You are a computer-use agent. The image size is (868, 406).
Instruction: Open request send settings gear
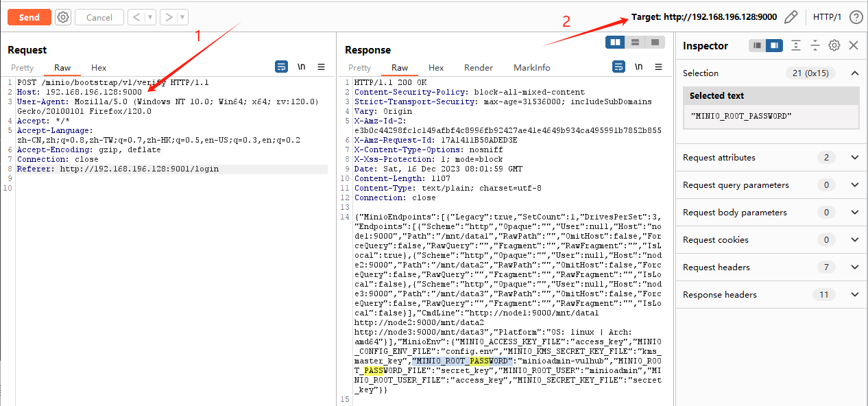coord(63,17)
